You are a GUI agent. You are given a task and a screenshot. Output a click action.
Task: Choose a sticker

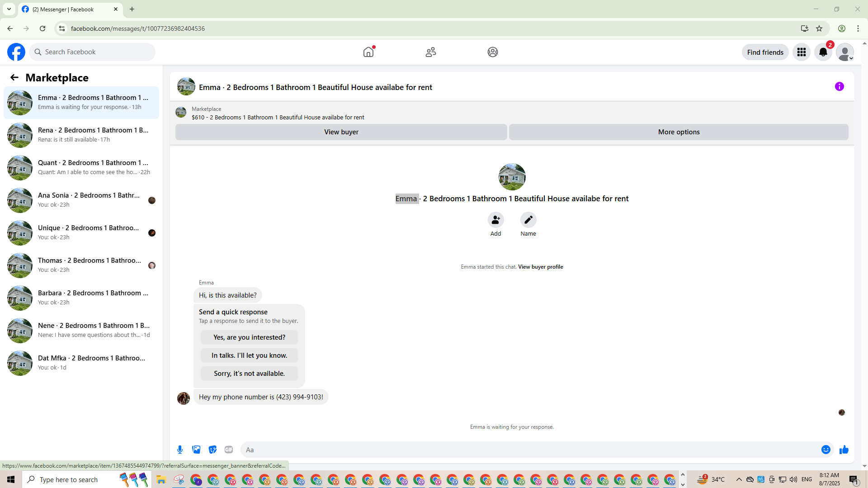click(x=212, y=450)
